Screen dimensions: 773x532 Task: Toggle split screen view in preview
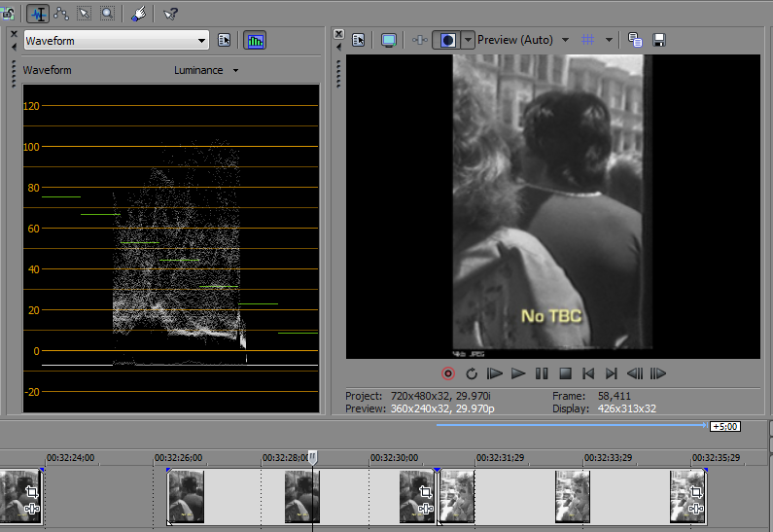446,40
